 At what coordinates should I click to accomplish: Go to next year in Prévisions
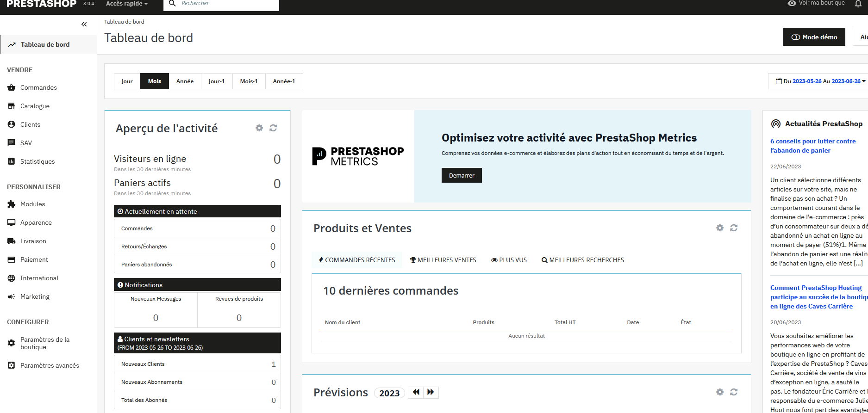pos(431,392)
